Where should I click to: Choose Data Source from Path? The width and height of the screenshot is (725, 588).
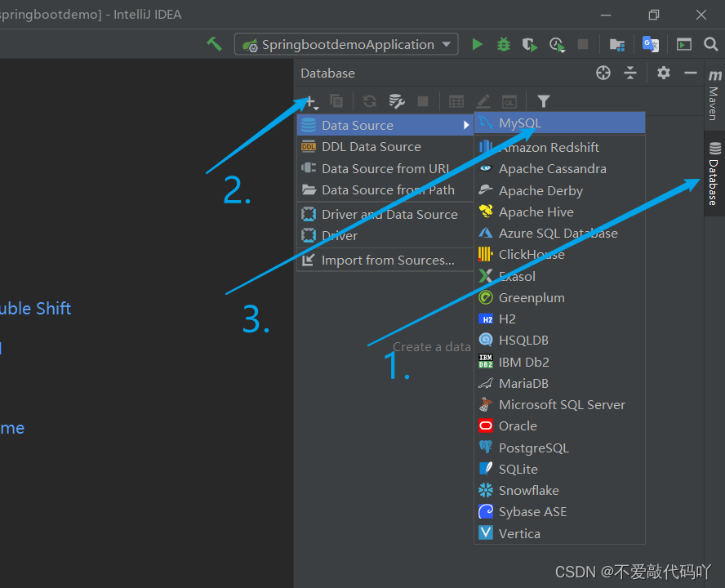pyautogui.click(x=385, y=189)
